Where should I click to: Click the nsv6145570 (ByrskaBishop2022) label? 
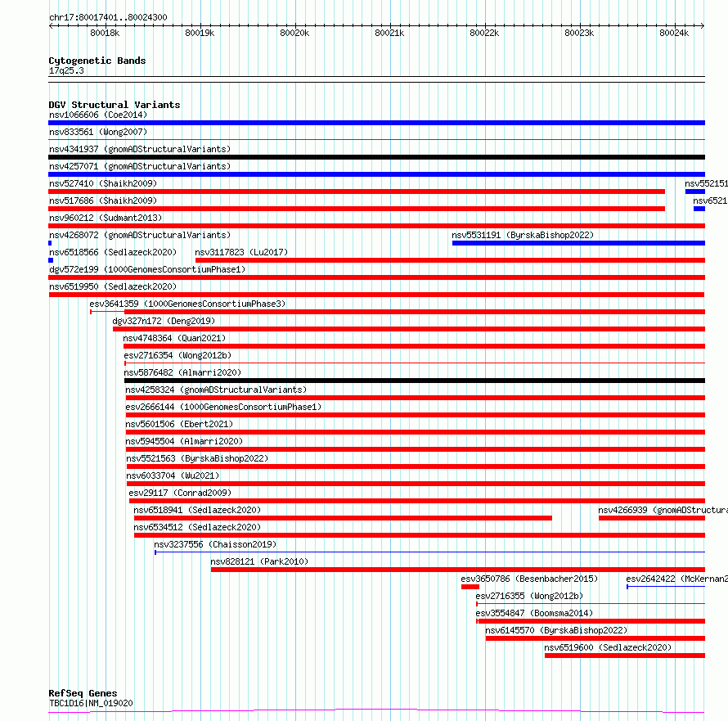[x=556, y=630]
